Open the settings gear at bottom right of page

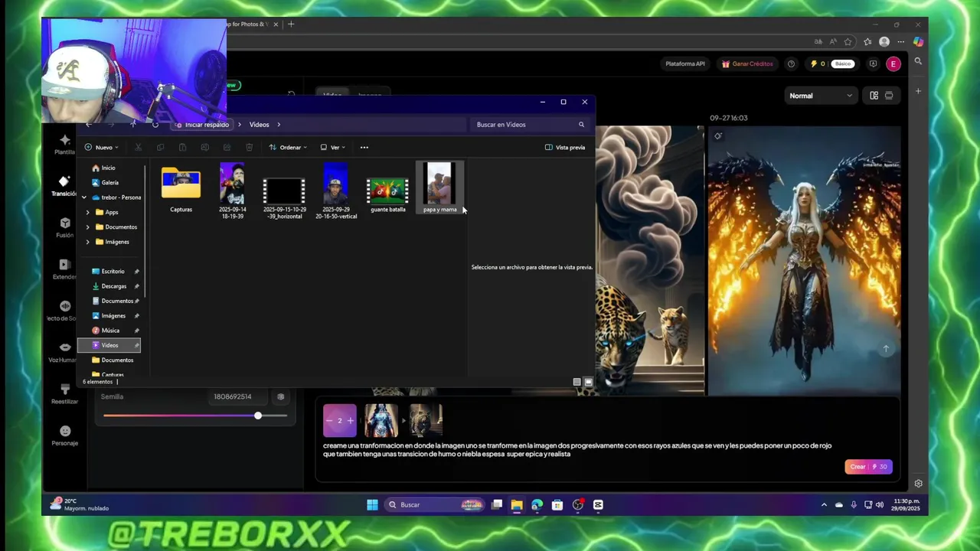point(918,483)
